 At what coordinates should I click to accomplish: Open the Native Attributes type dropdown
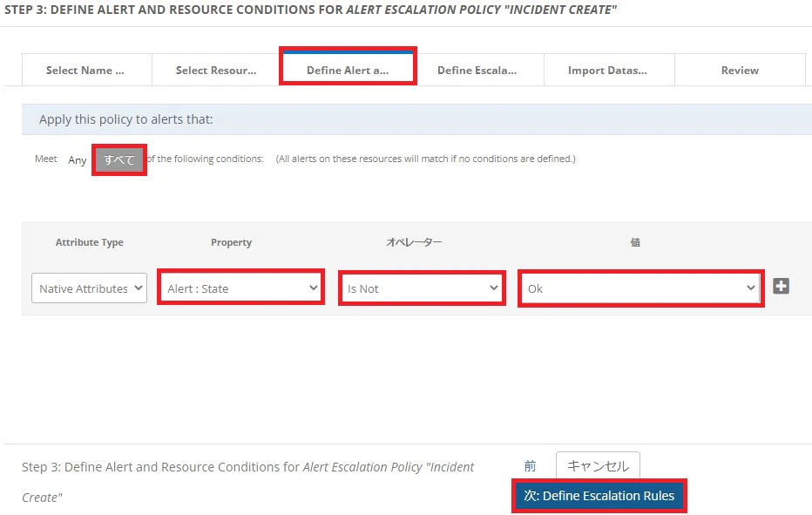89,288
